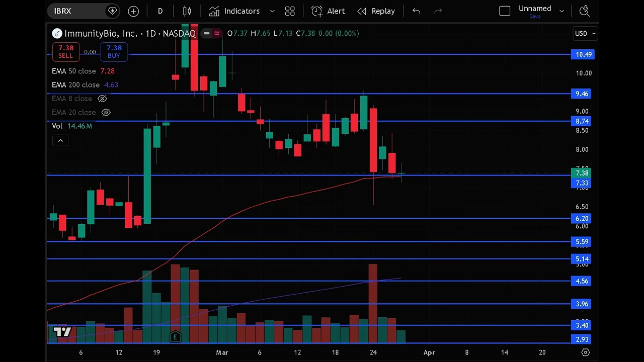
Task: Click the 0.00 spread value between SELL and BUY
Action: (x=90, y=52)
